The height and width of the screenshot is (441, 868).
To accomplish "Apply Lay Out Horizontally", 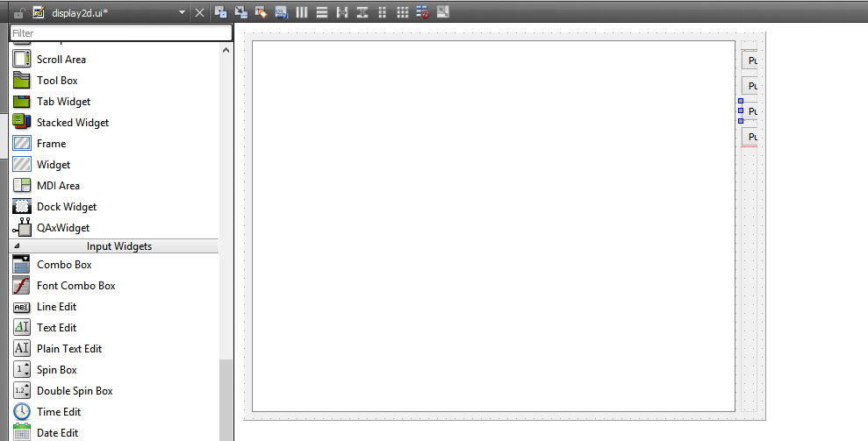I will (302, 12).
